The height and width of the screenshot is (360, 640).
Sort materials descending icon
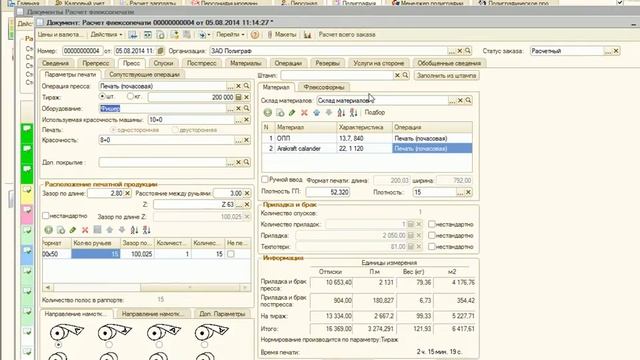pos(353,113)
